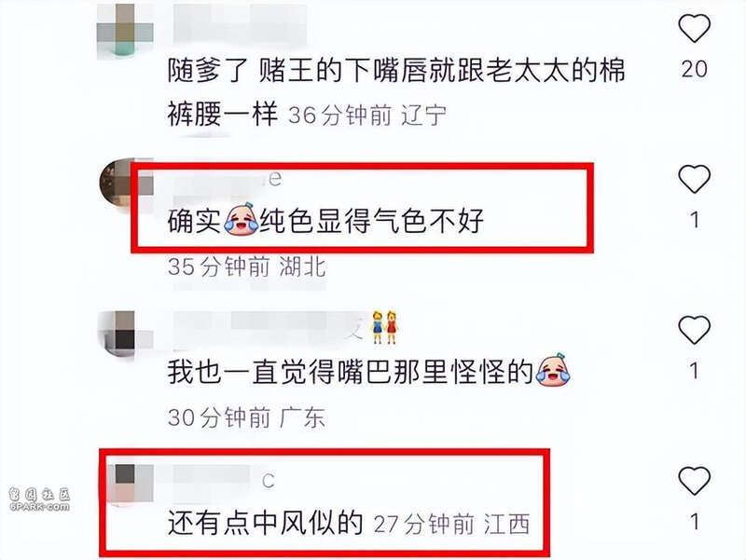Select the comment text 确实纯色显得气色不好
The width and height of the screenshot is (746, 560).
coord(325,221)
